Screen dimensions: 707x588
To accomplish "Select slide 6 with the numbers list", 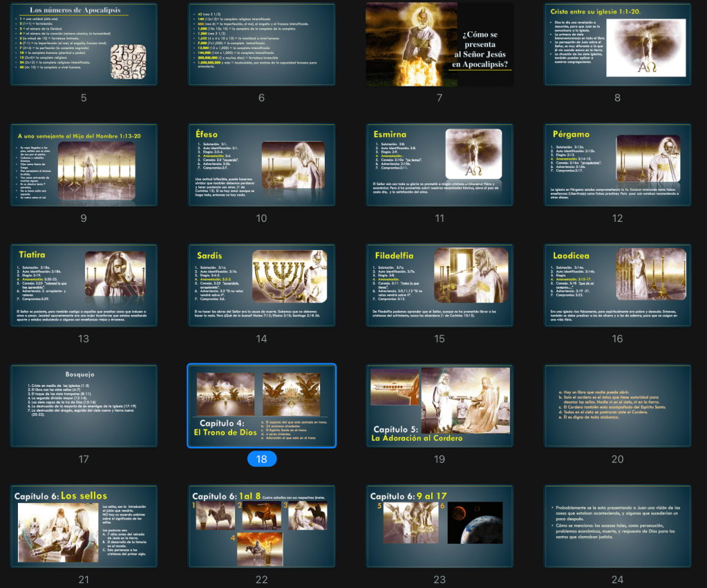I will pyautogui.click(x=261, y=44).
